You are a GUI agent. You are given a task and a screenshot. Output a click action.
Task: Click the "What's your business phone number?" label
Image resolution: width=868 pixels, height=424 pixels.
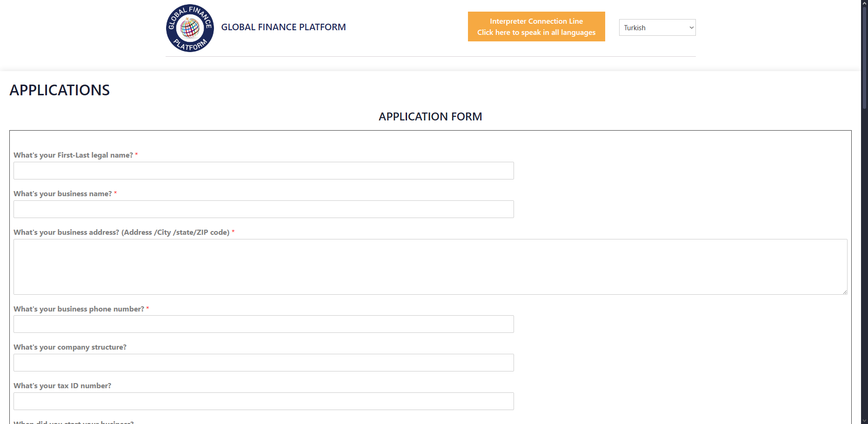79,309
